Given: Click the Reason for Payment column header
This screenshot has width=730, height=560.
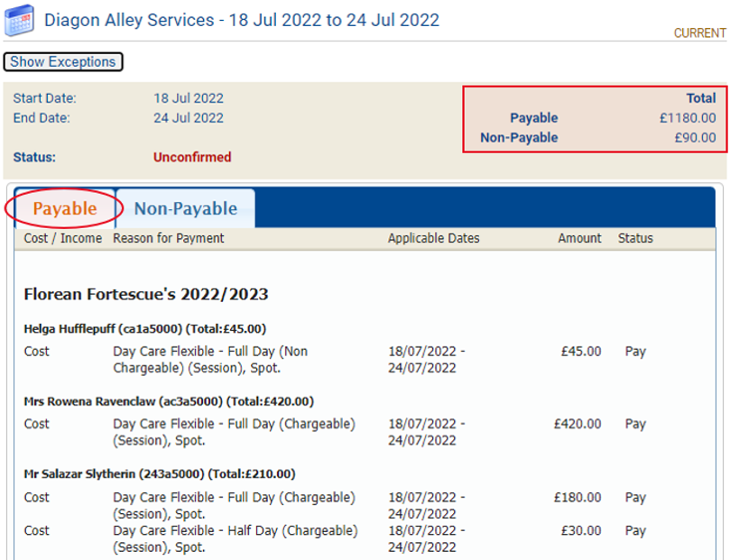Looking at the screenshot, I should 169,238.
